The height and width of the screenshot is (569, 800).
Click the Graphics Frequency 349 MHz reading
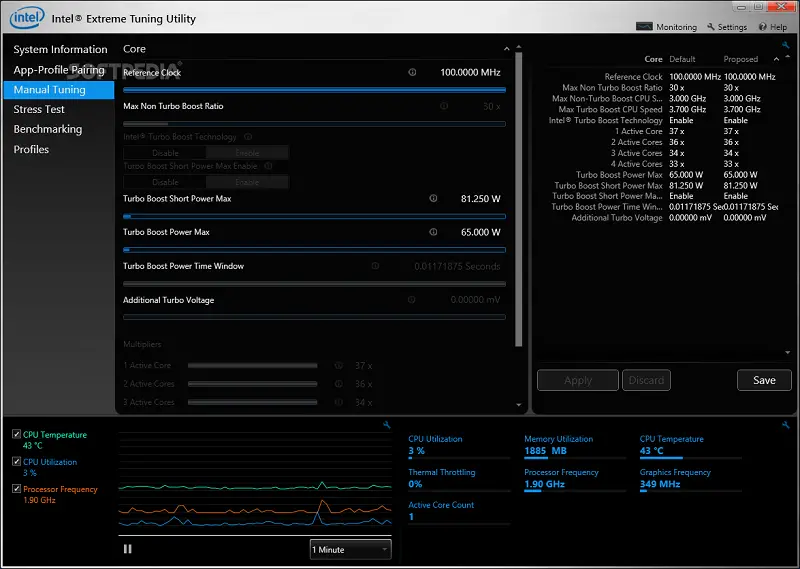[660, 484]
